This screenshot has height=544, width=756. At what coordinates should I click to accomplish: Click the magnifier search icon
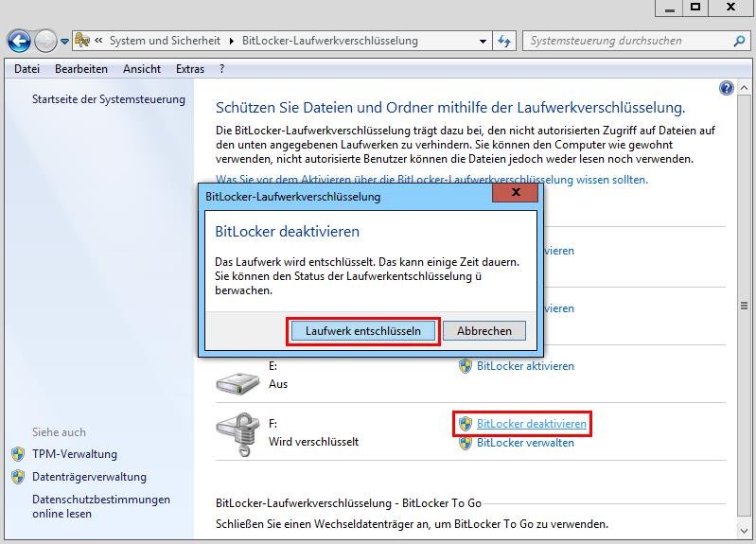(x=739, y=41)
